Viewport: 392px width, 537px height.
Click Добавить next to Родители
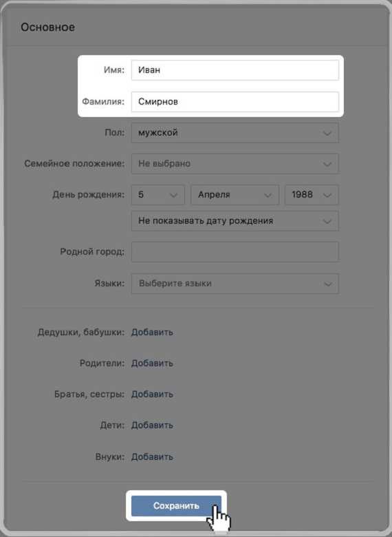[x=152, y=363]
